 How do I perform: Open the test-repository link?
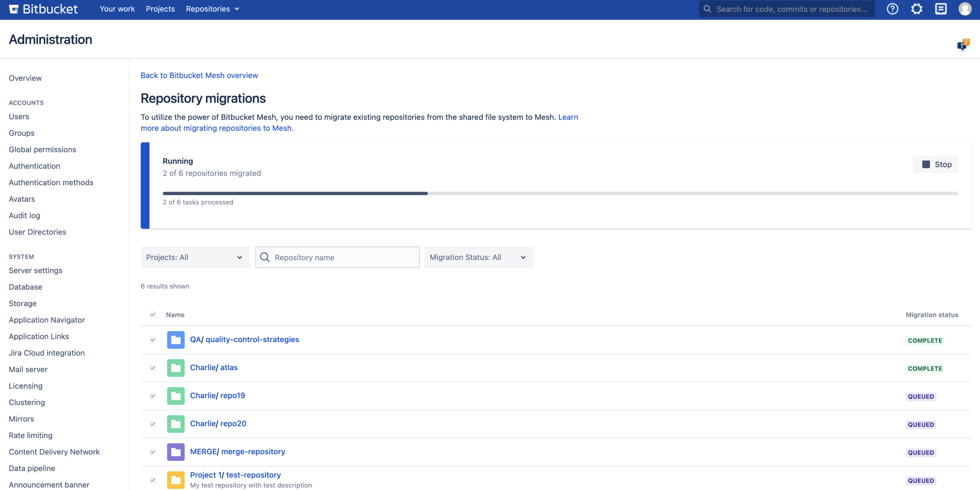point(254,475)
